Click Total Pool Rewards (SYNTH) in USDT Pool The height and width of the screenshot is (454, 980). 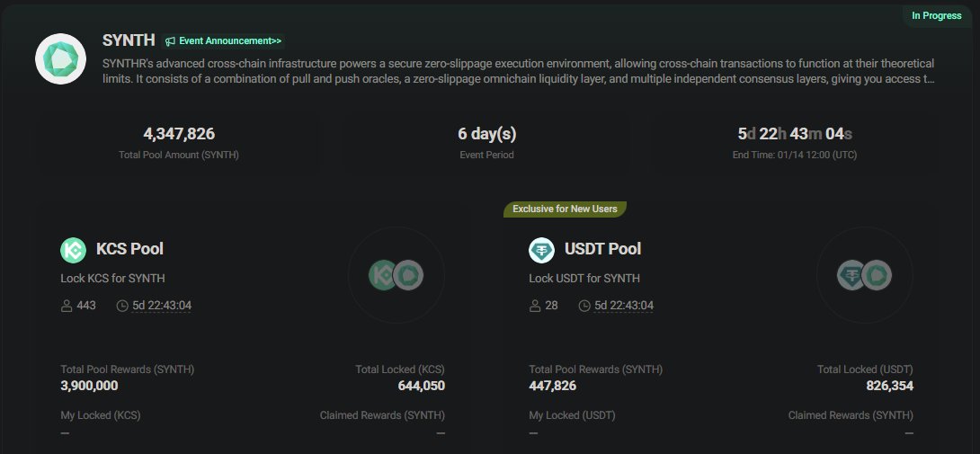click(x=595, y=369)
